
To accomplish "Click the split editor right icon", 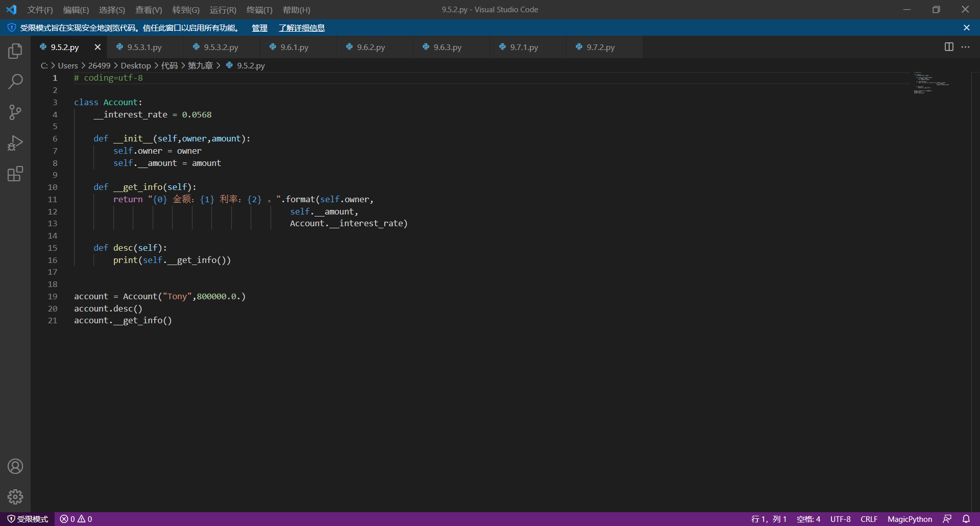I will click(x=949, y=47).
